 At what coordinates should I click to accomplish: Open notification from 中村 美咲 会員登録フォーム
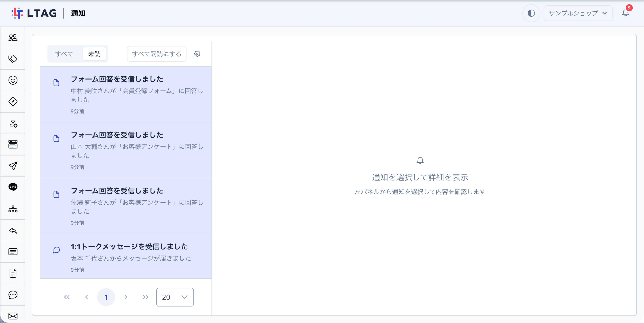(x=126, y=94)
